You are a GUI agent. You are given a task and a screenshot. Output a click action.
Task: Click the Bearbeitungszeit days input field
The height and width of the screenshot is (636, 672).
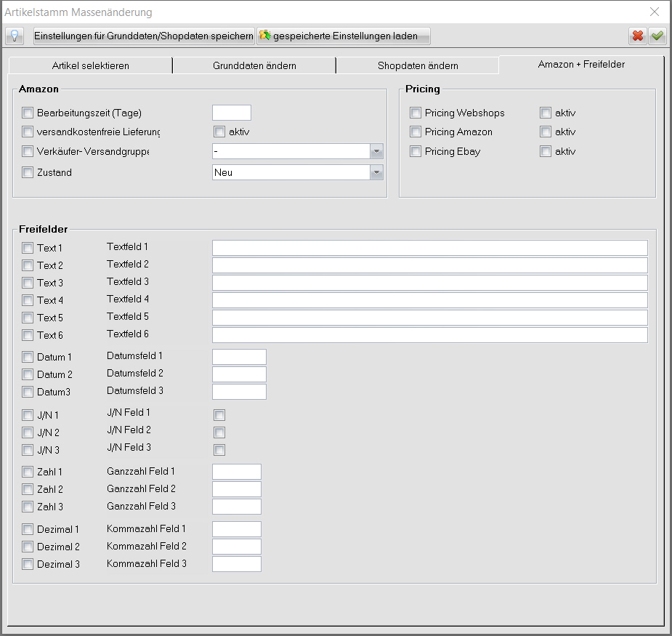click(x=232, y=113)
